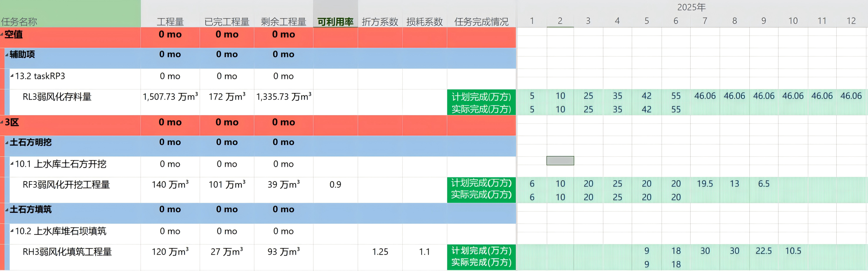Select the RF3弱风化开挖工程量 task

[x=66, y=184]
